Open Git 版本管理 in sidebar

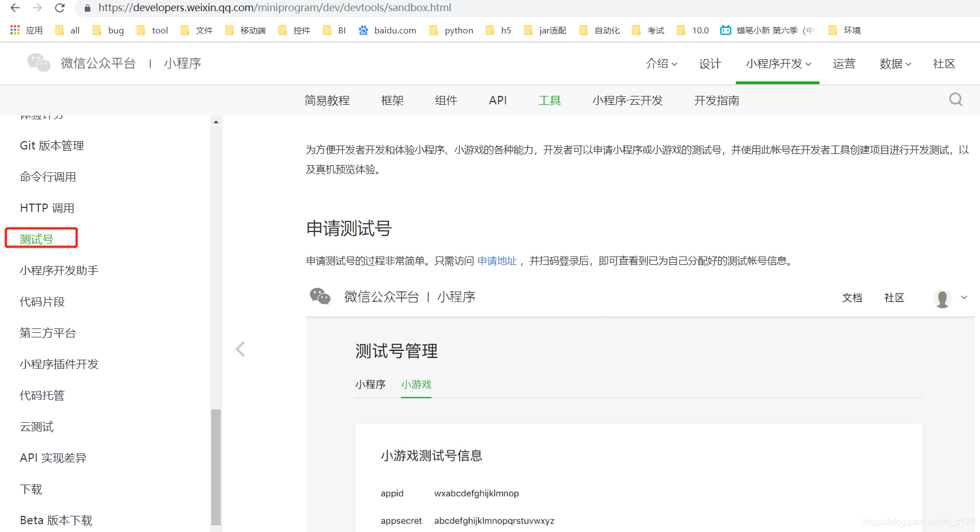click(52, 146)
